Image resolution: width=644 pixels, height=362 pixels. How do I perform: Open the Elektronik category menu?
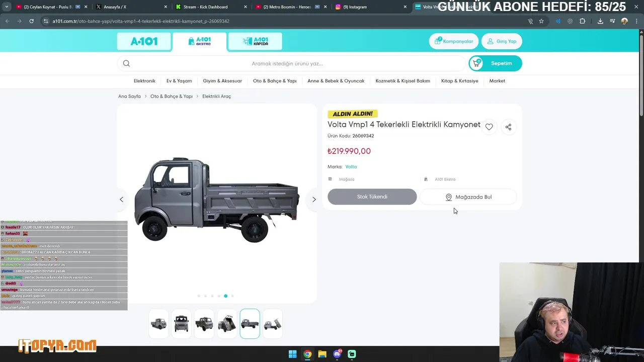[x=144, y=81]
